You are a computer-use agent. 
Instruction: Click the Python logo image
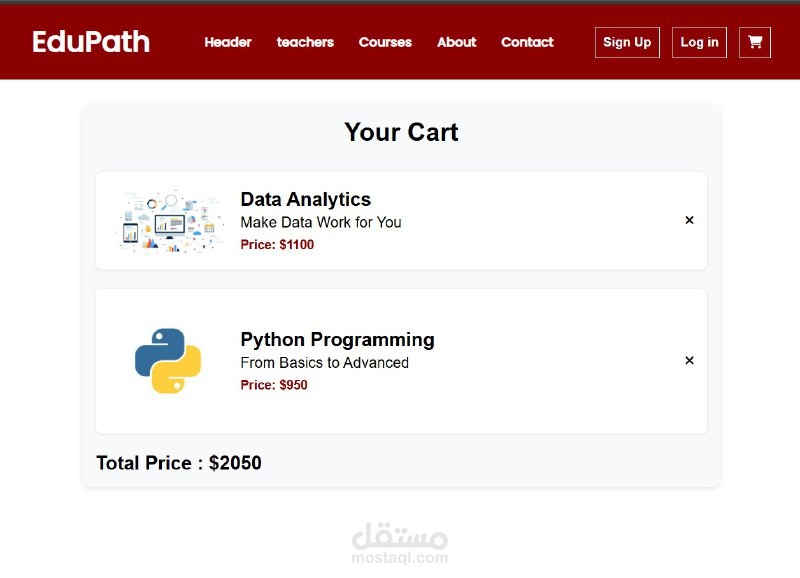pyautogui.click(x=168, y=361)
